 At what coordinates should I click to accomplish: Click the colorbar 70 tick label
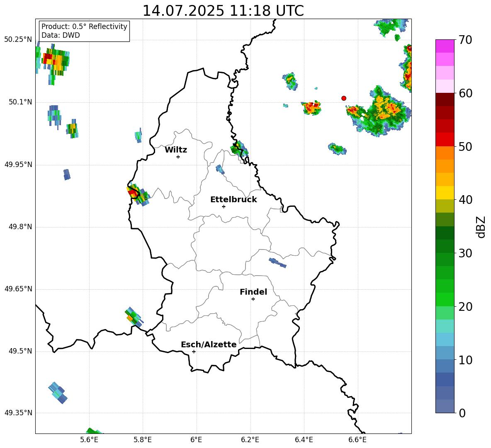click(466, 40)
